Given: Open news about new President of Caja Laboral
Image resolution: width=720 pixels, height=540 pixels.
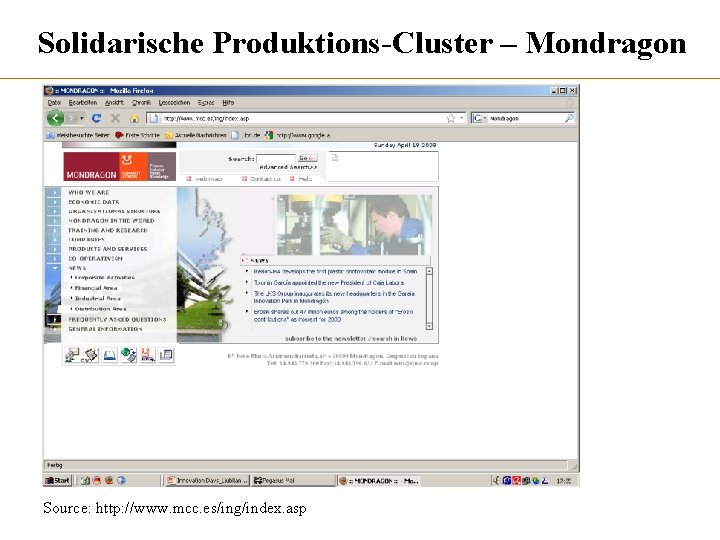Looking at the screenshot, I should [329, 283].
